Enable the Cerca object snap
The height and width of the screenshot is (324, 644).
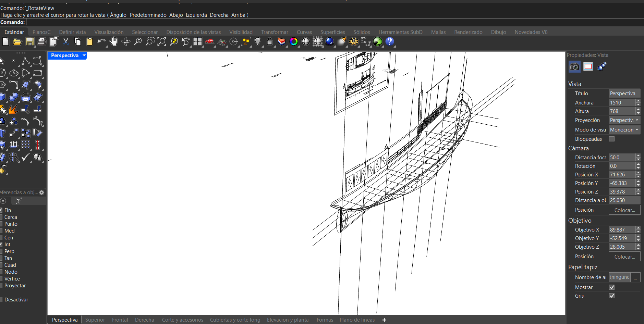1,217
